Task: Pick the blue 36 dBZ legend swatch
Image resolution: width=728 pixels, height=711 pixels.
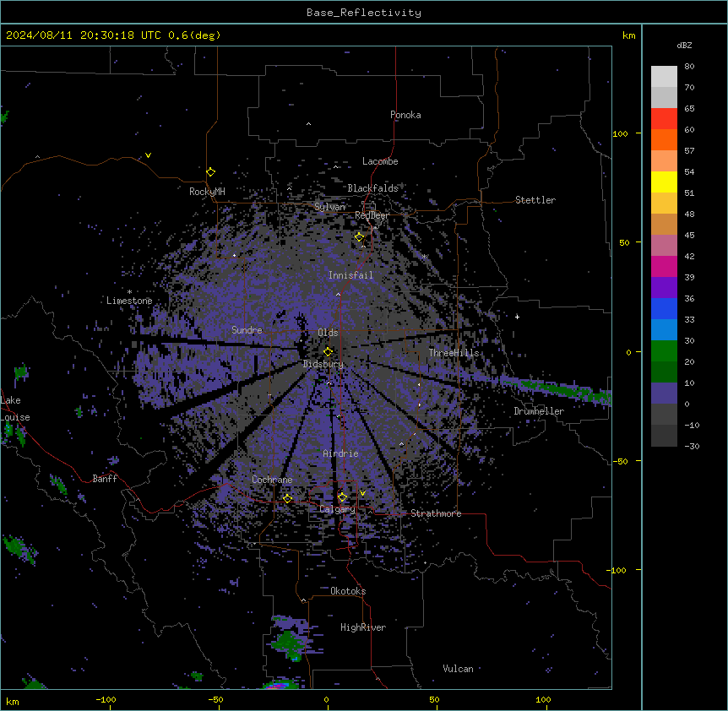Action: [x=664, y=308]
